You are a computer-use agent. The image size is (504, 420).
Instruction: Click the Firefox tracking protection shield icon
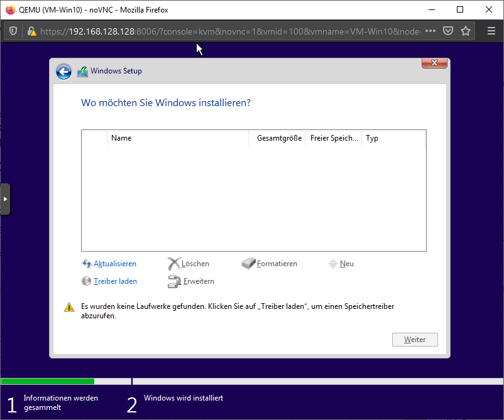(13, 31)
